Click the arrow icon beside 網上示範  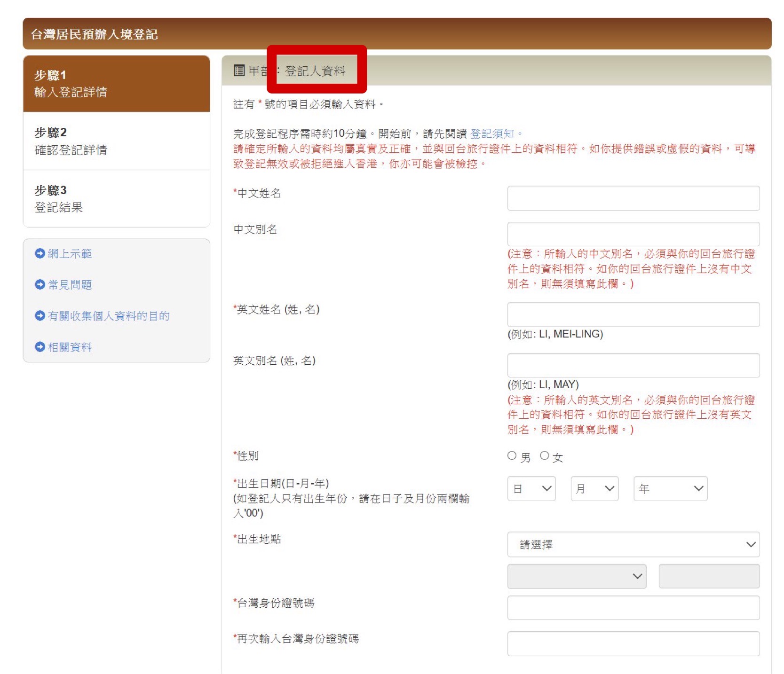pyautogui.click(x=40, y=253)
